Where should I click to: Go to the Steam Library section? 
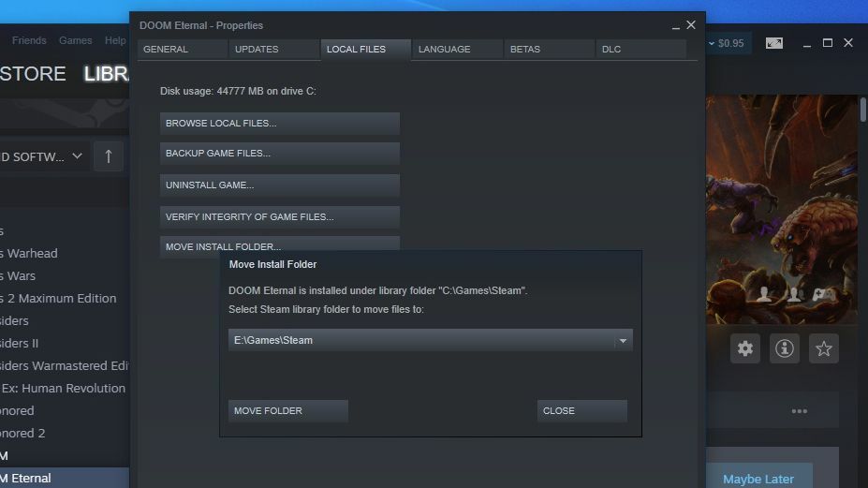pos(107,74)
